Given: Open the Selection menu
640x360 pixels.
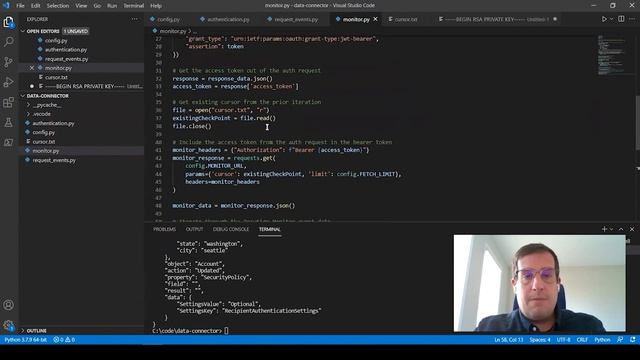Looking at the screenshot, I should [58, 6].
